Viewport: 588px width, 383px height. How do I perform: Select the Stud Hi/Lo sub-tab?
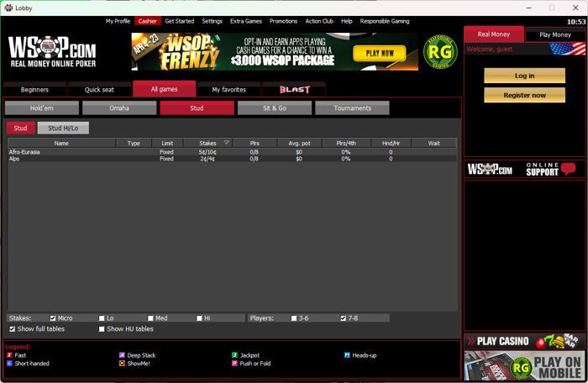(63, 128)
